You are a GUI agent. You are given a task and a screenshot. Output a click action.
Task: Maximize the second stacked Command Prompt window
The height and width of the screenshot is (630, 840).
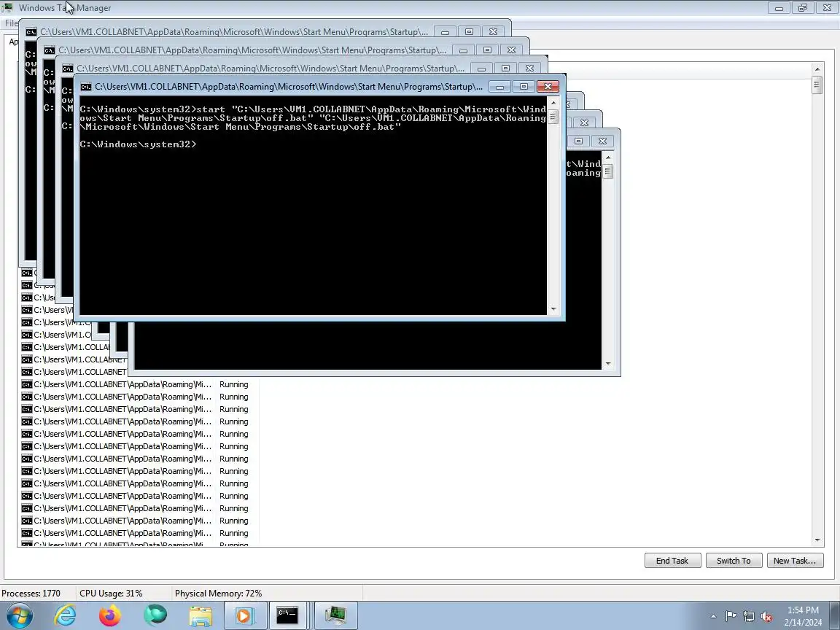[487, 50]
